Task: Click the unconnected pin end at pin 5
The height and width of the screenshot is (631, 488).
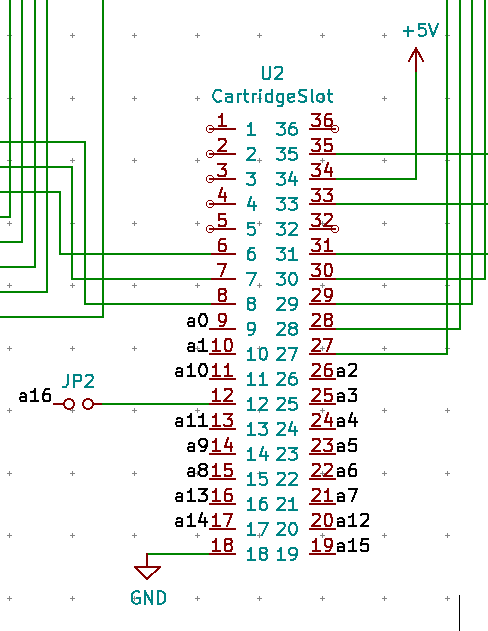Action: coord(210,229)
